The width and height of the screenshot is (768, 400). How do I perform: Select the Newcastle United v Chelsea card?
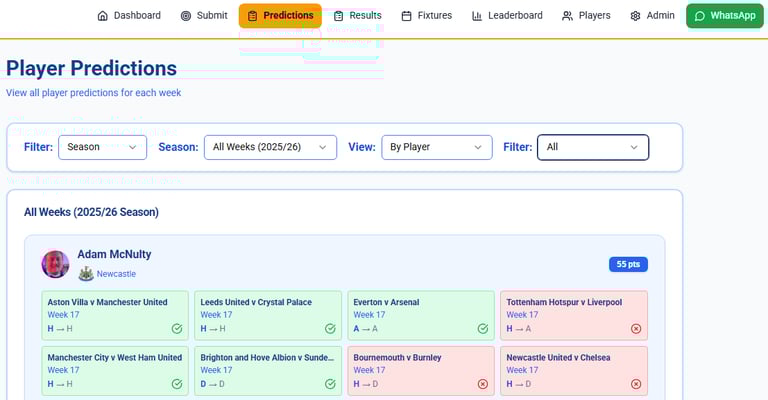click(x=574, y=371)
